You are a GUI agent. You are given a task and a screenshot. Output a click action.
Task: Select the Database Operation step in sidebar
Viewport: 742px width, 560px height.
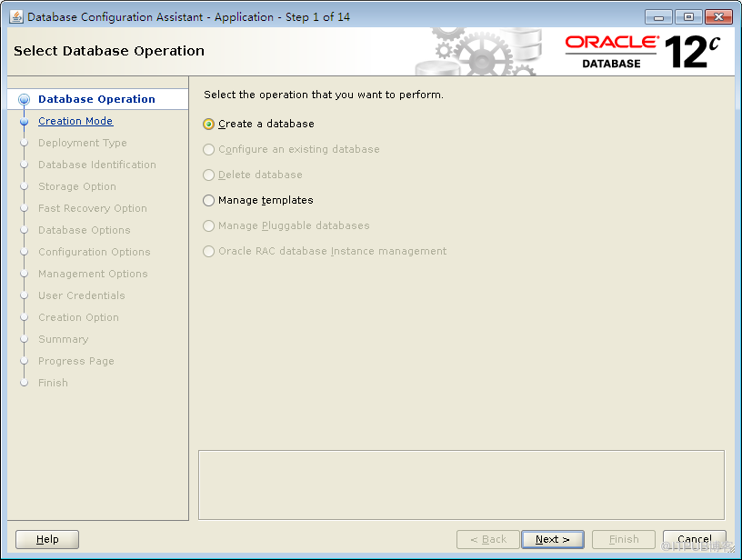click(x=96, y=99)
